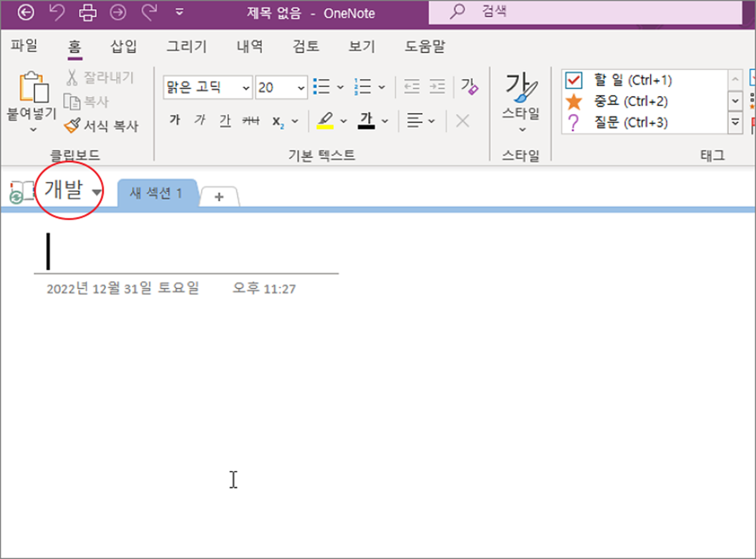
Task: Click the Back arrow in title bar
Action: [x=26, y=12]
